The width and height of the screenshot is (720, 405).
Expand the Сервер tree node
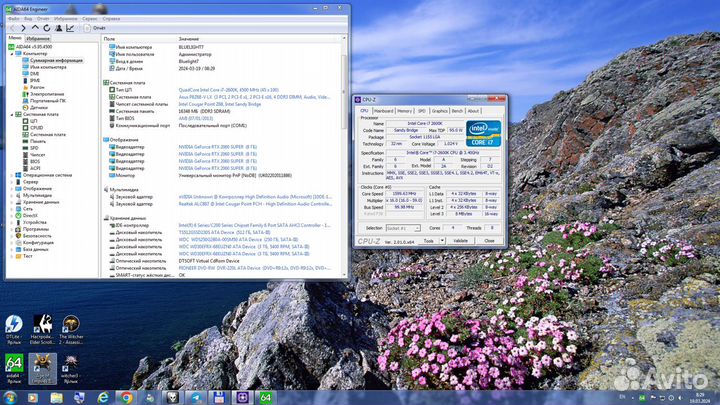[x=12, y=182]
